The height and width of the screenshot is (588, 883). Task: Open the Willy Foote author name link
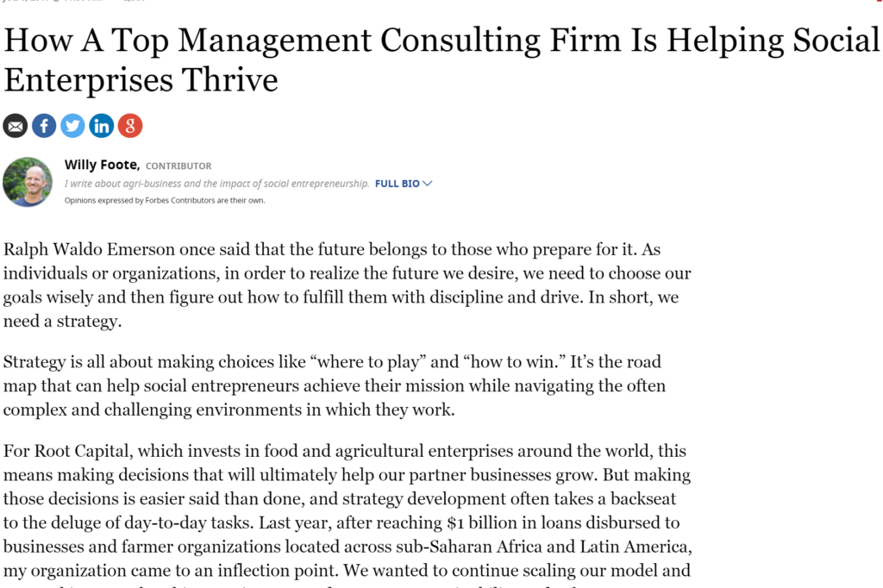pyautogui.click(x=102, y=165)
